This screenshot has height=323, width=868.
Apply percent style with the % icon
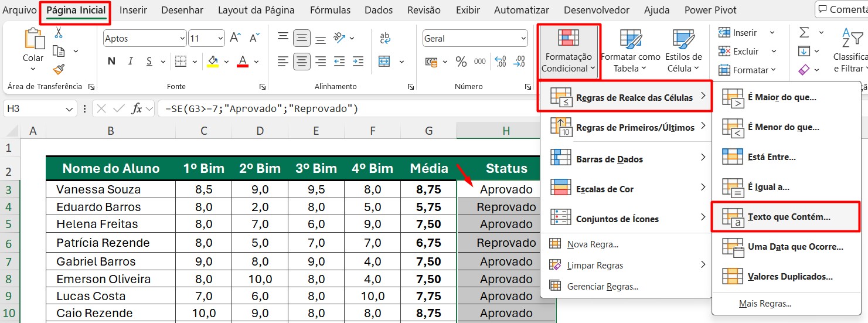[x=461, y=61]
